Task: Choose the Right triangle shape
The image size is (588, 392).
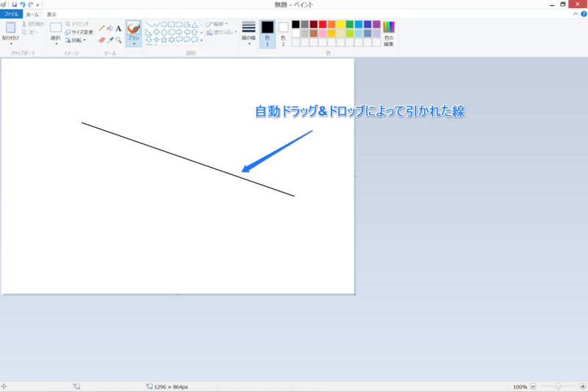Action: pyautogui.click(x=149, y=32)
